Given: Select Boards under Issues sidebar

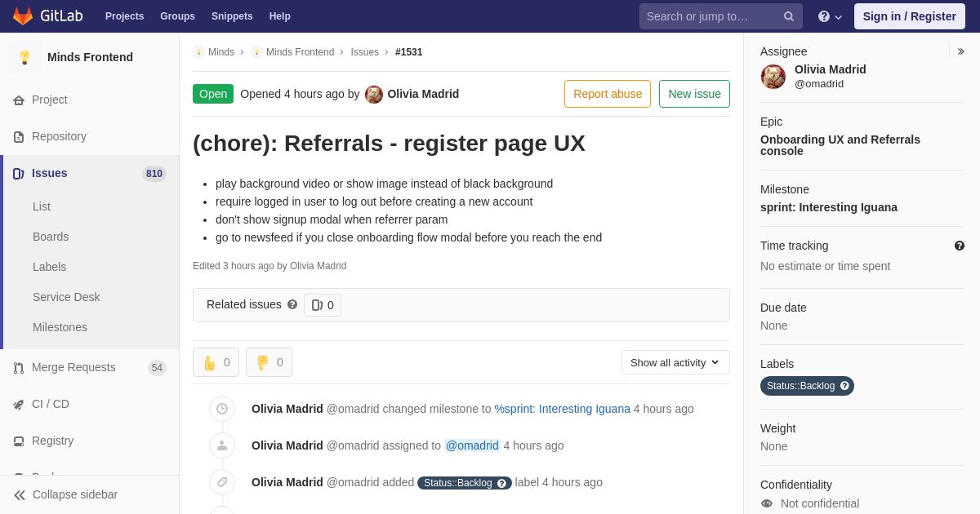Looking at the screenshot, I should point(51,237).
